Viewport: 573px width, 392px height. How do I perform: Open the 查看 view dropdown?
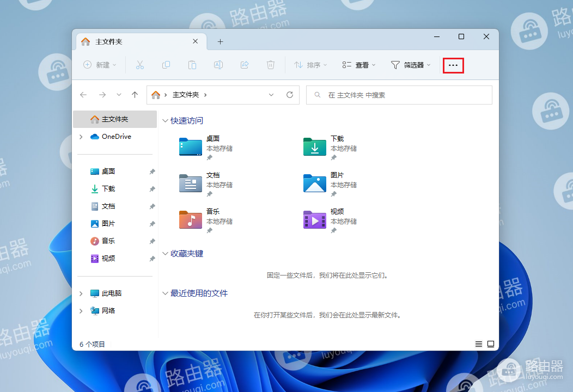point(359,65)
